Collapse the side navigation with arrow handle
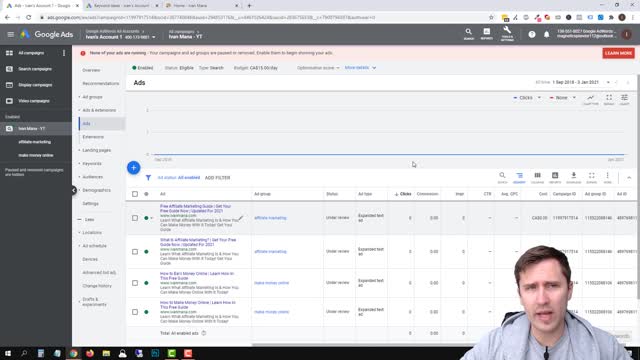 (74, 190)
